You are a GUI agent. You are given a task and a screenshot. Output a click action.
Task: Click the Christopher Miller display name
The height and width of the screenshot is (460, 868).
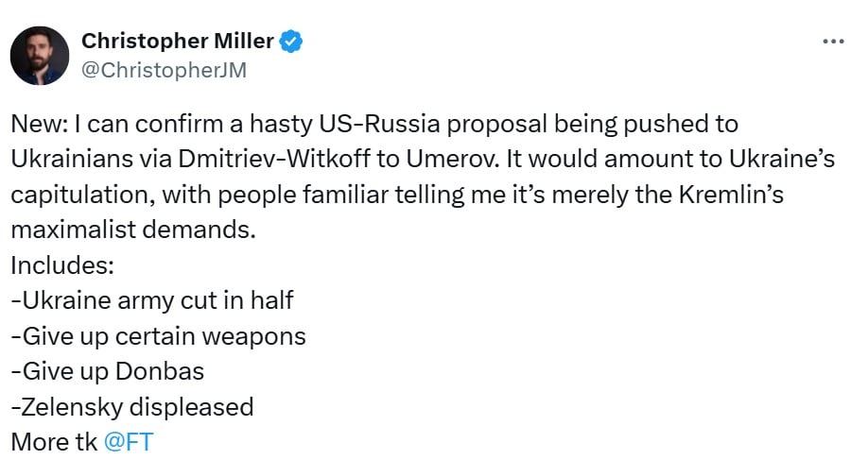pos(178,42)
